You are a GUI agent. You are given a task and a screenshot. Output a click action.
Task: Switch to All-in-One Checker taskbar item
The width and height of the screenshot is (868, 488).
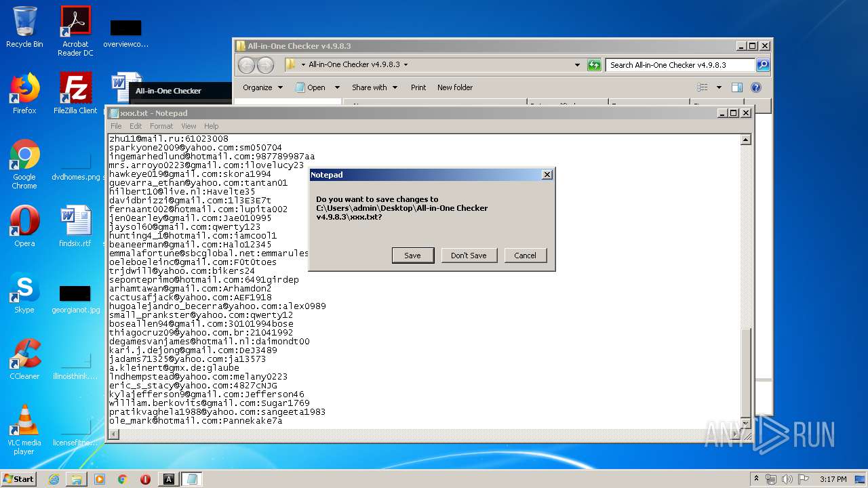tap(168, 479)
